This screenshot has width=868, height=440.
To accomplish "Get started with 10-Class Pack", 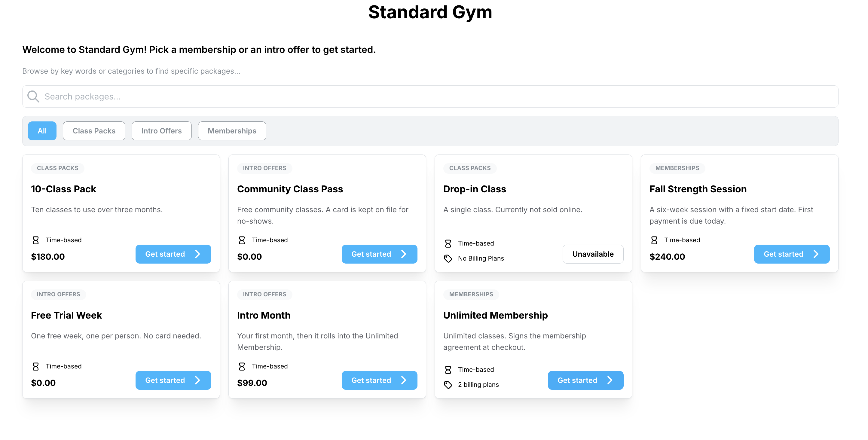I will pos(173,254).
